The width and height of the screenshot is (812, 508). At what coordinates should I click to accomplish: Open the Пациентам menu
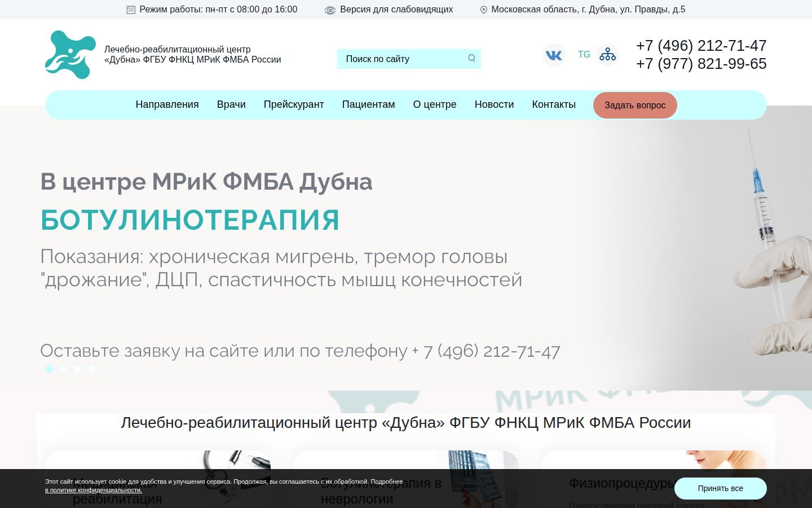368,104
